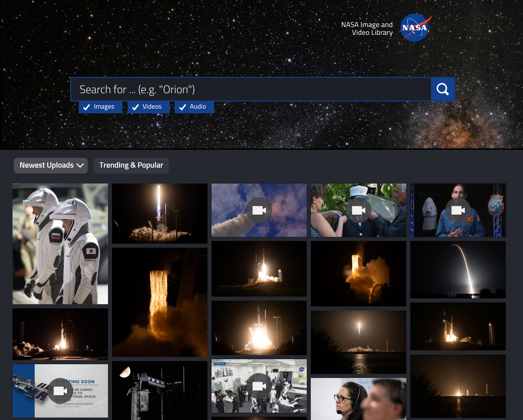Play the suit-up room crew video
The image size is (523, 420).
[259, 386]
